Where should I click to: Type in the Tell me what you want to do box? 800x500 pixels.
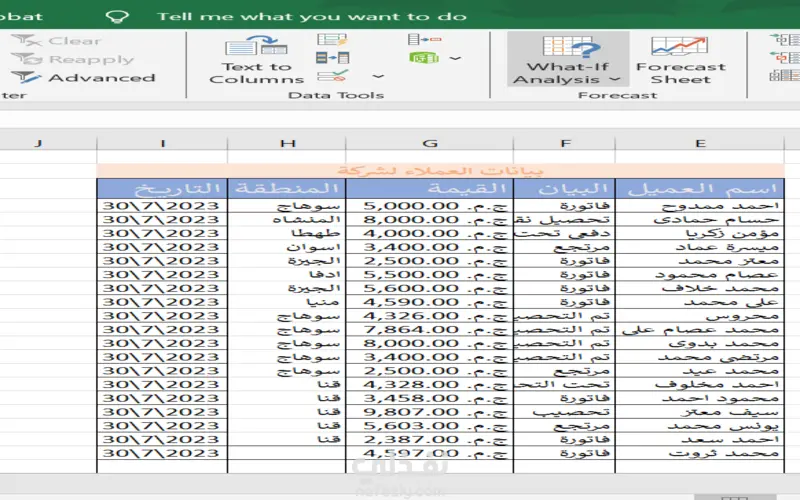point(312,16)
